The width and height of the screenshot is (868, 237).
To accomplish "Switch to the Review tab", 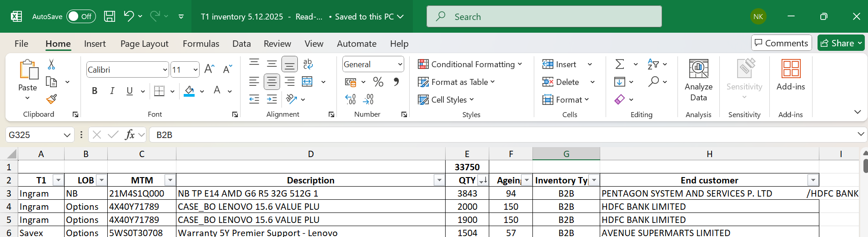I will tap(277, 44).
